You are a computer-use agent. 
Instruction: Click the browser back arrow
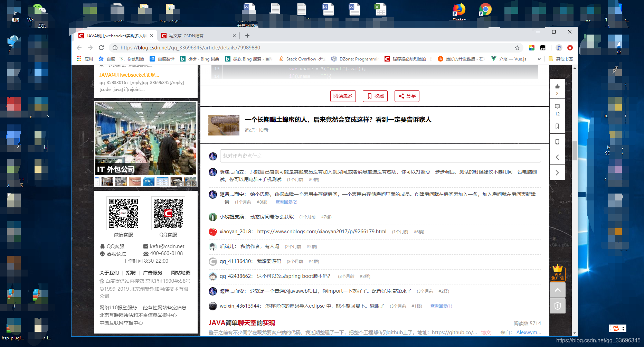[x=79, y=48]
